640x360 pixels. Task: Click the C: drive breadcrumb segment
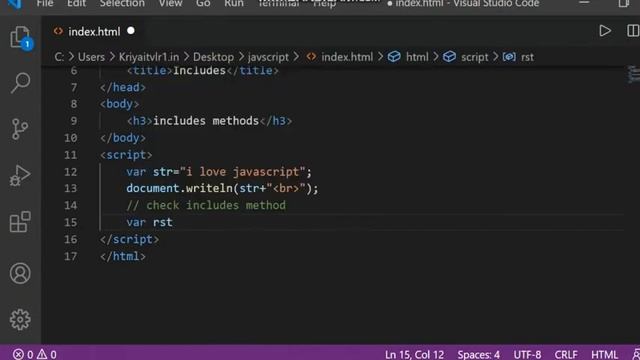(59, 57)
